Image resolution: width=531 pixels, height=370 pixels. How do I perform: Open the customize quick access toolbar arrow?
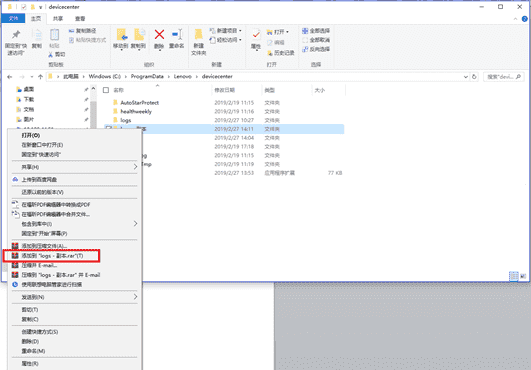coord(40,7)
